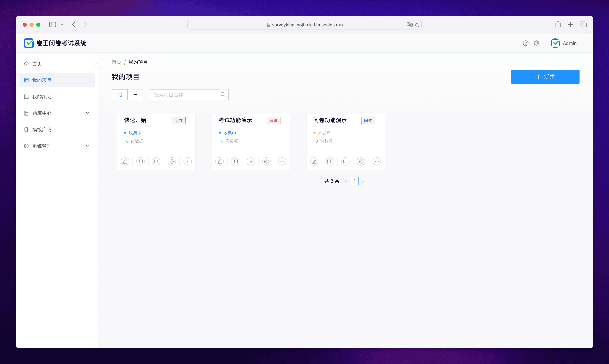609x364 pixels.
Task: Open settings gear for 快速开始 project
Action: (x=172, y=161)
